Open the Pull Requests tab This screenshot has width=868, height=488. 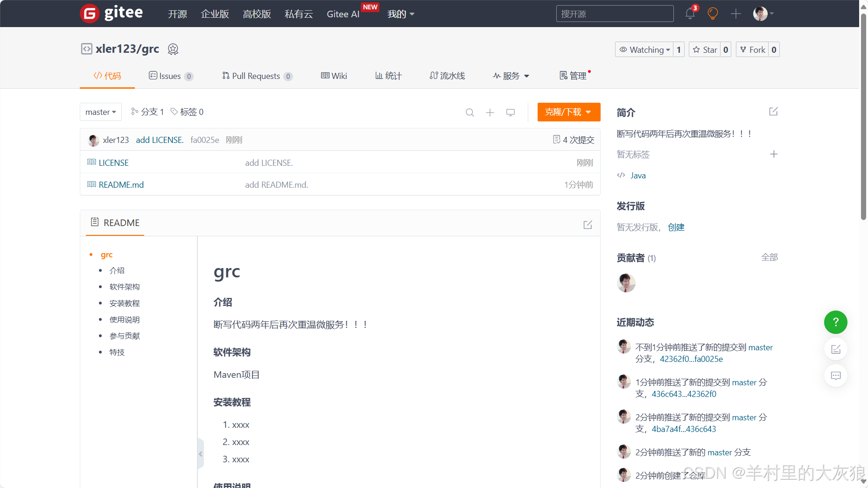pyautogui.click(x=257, y=76)
